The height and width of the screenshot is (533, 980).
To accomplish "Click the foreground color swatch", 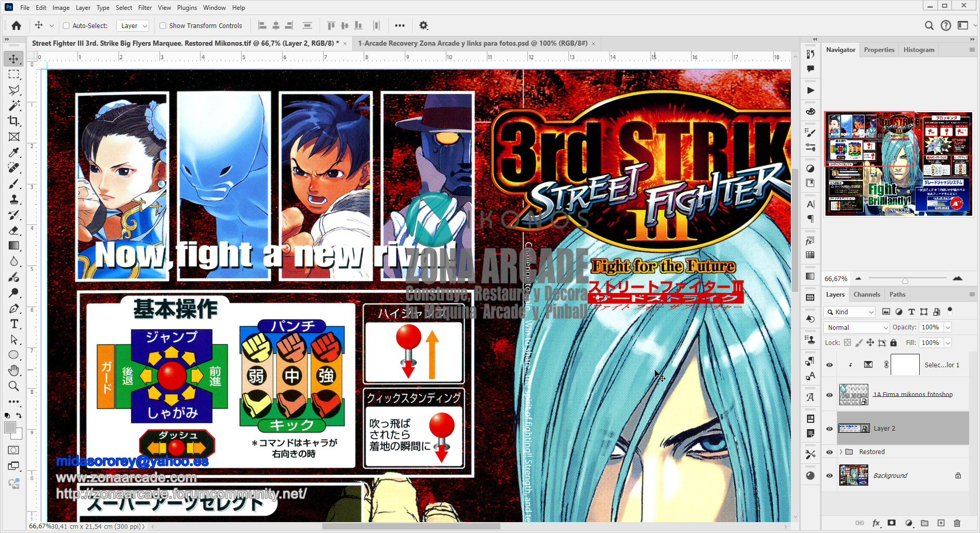I will click(10, 427).
